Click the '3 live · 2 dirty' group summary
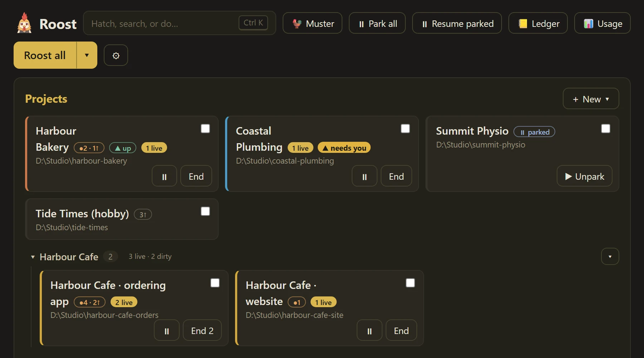 coord(150,256)
